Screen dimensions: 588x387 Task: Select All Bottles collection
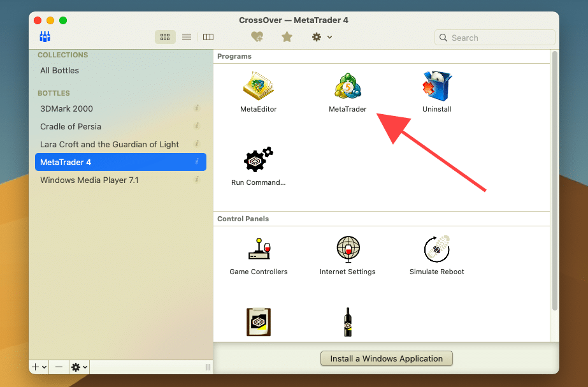pyautogui.click(x=60, y=70)
